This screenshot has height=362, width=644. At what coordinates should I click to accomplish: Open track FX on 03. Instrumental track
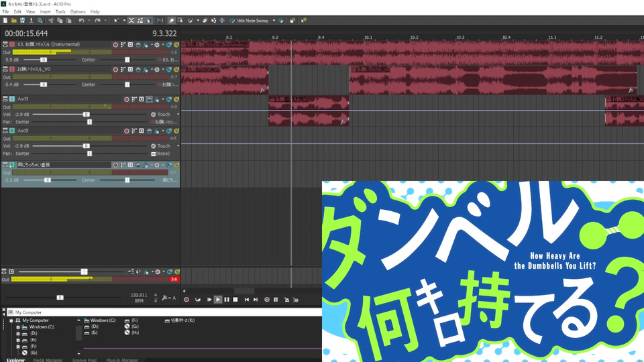pos(146,45)
